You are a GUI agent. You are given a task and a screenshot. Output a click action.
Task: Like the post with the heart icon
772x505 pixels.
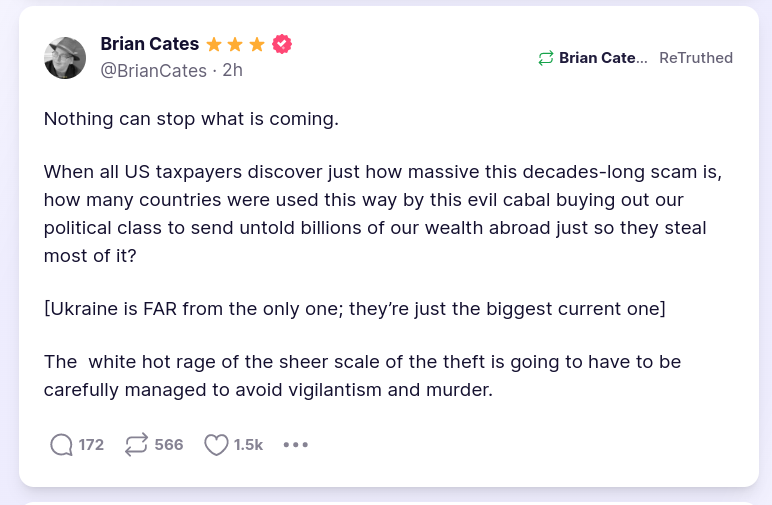pyautogui.click(x=216, y=445)
